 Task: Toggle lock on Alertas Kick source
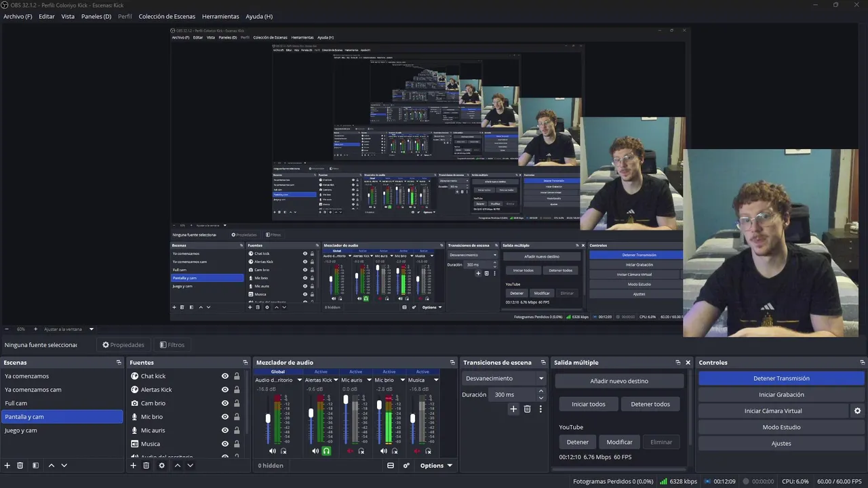tap(237, 390)
